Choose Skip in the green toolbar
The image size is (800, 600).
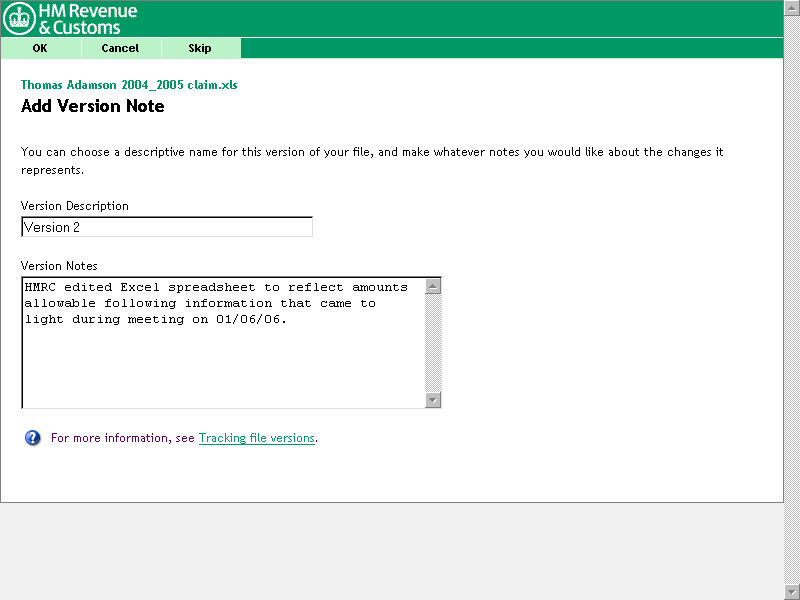pos(200,48)
